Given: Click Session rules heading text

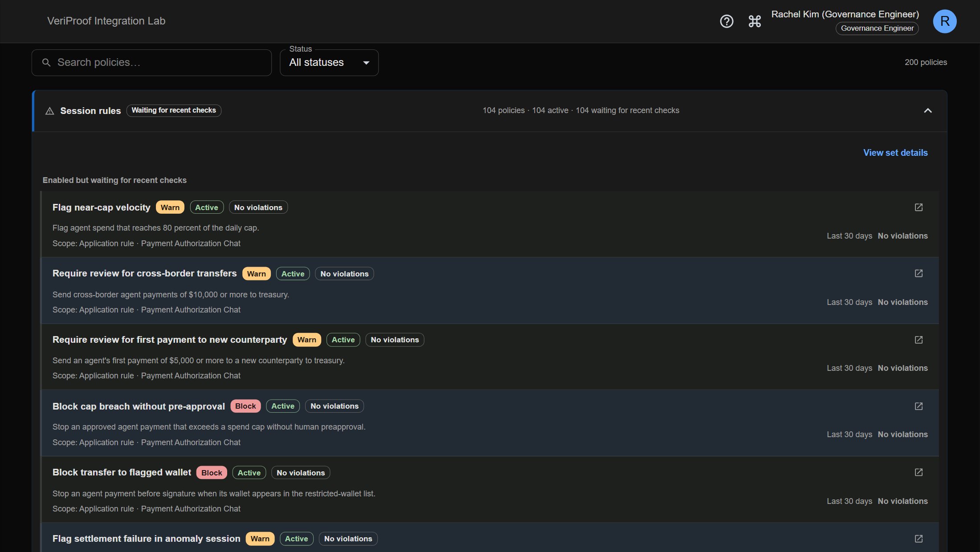Looking at the screenshot, I should click(90, 111).
